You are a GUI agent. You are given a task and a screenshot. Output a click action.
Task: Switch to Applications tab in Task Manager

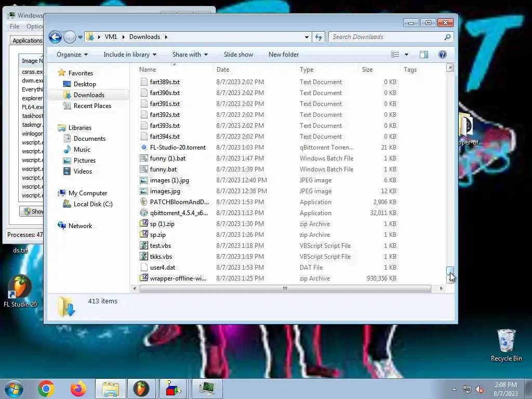(27, 41)
